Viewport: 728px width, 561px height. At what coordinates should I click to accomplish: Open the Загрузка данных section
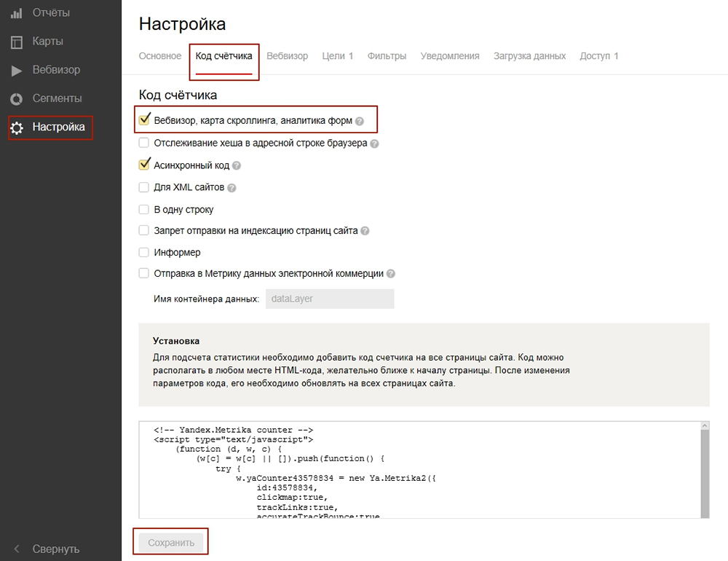pos(529,55)
